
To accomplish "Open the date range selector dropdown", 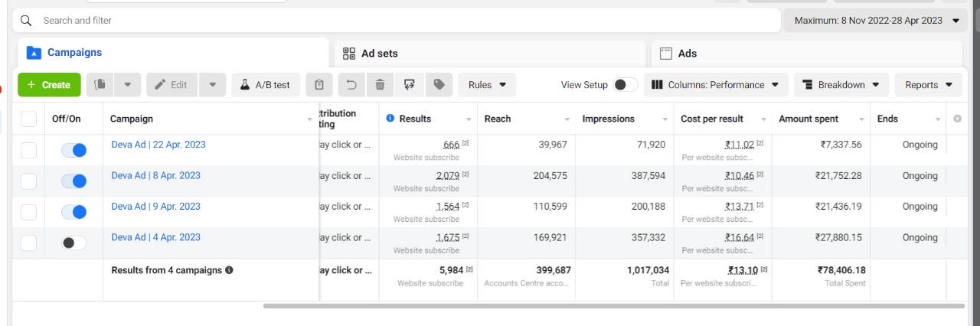I will click(875, 21).
